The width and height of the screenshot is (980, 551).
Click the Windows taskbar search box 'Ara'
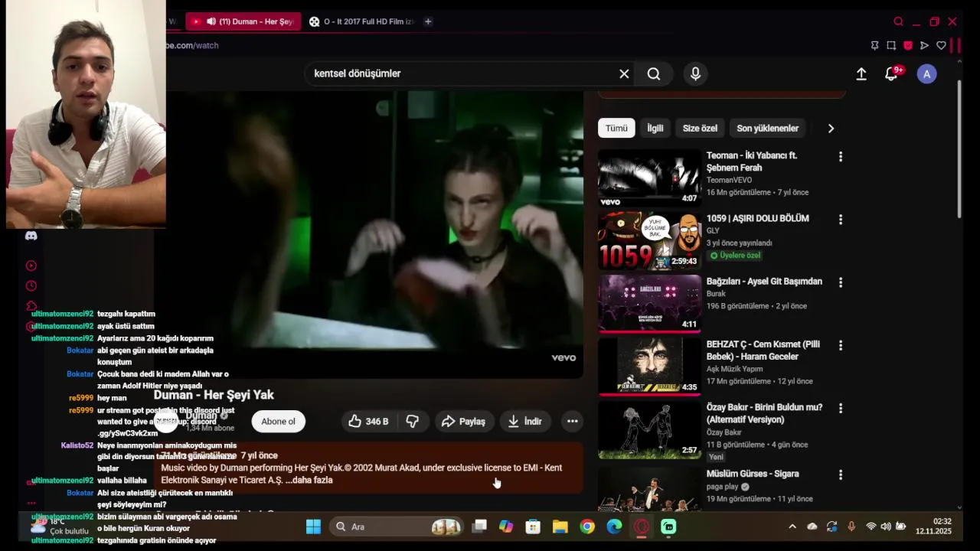click(x=397, y=527)
